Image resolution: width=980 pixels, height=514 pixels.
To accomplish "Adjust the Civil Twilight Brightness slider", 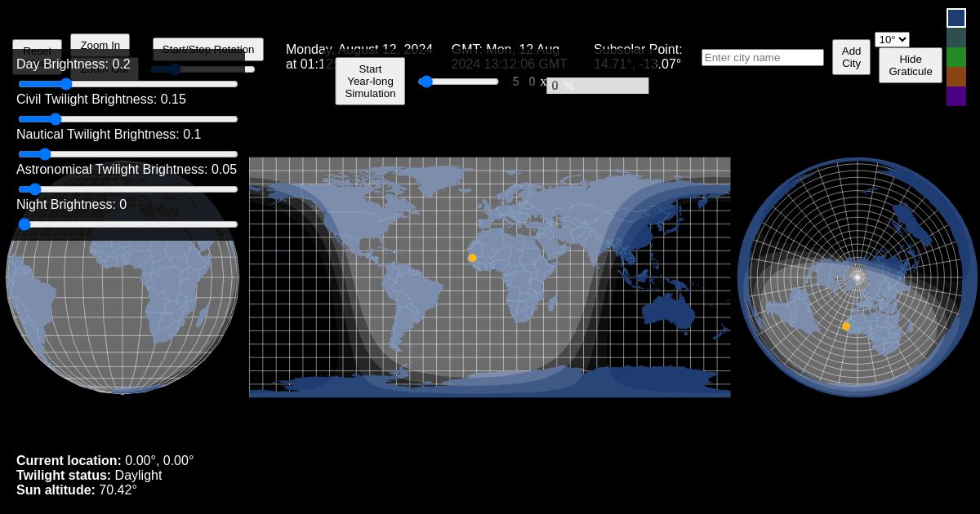I will coord(56,119).
